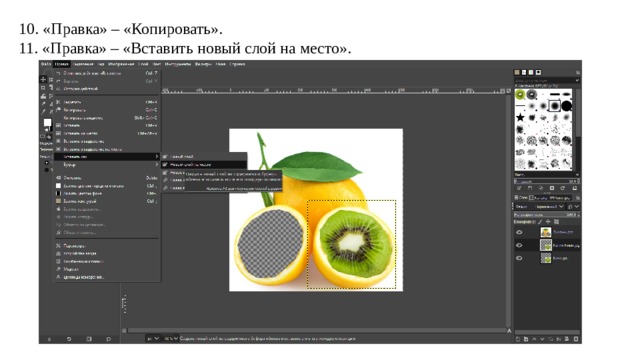
Task: Hide the bottom kiwi layer
Action: point(519,258)
